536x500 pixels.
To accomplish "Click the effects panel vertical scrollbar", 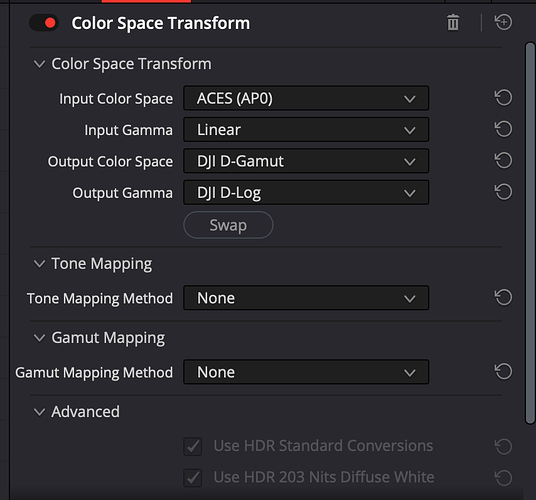I will (x=530, y=233).
